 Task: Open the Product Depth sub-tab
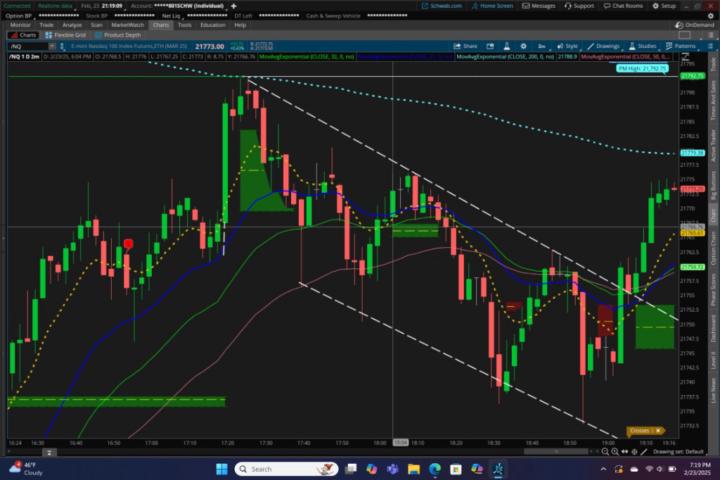(118, 35)
